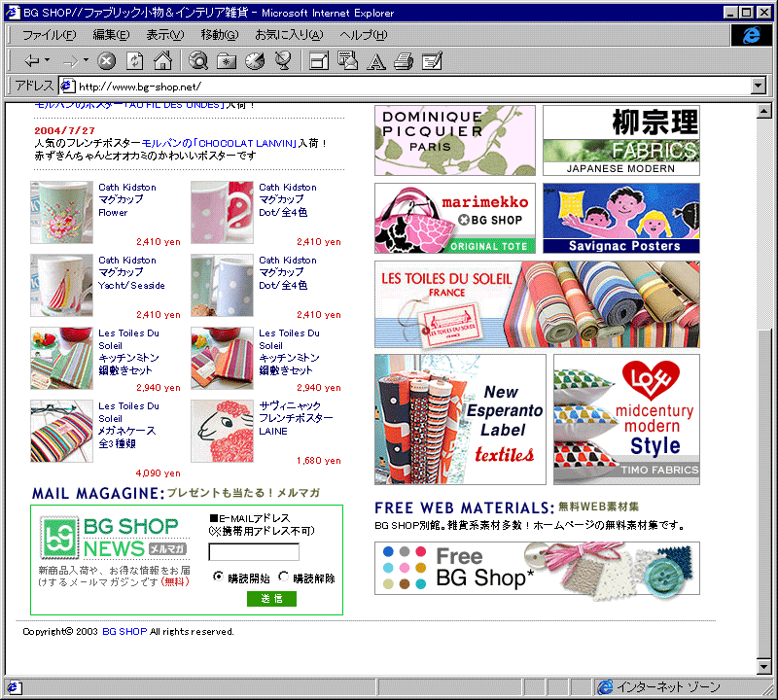The height and width of the screenshot is (700, 778).
Task: Select the 購読開始 radio button
Action: pyautogui.click(x=218, y=577)
